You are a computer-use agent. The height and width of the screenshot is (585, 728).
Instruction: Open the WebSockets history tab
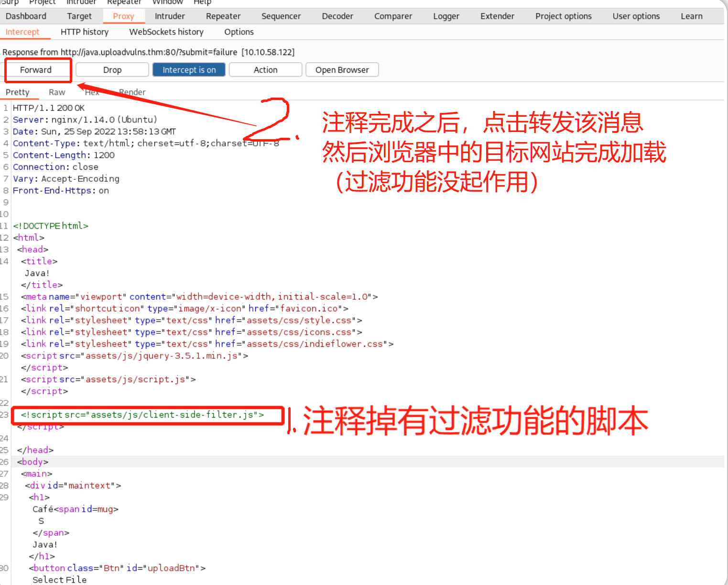coord(166,32)
